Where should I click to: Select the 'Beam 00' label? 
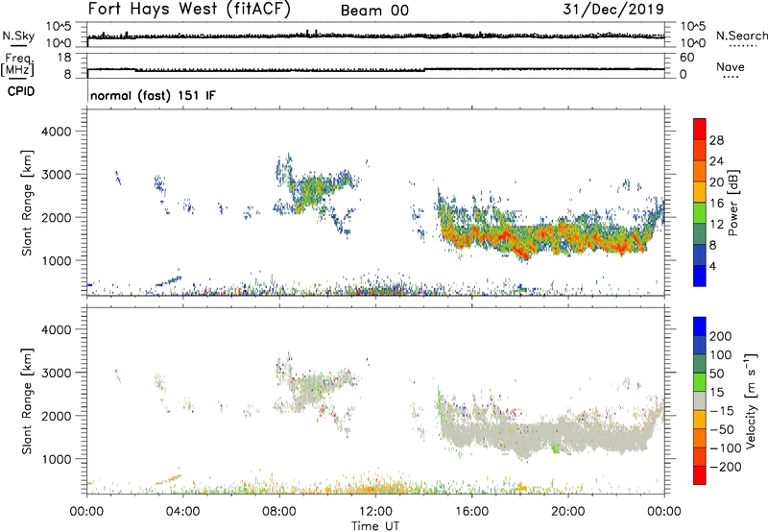[x=374, y=11]
